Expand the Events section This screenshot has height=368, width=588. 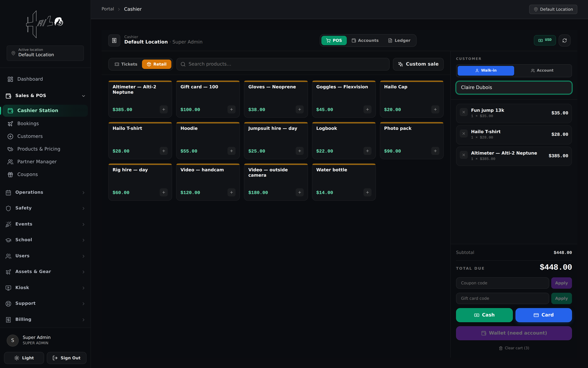[x=45, y=224]
